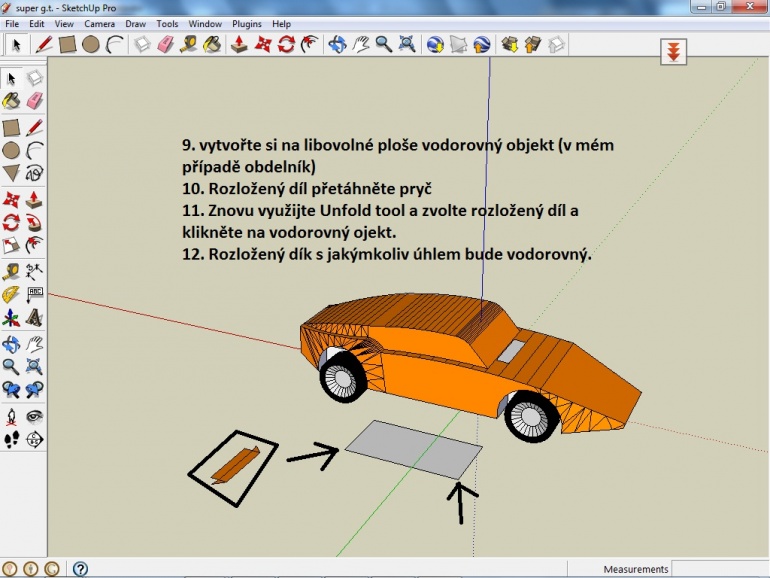Open the Plugins menu
The height and width of the screenshot is (578, 770).
pyautogui.click(x=247, y=24)
